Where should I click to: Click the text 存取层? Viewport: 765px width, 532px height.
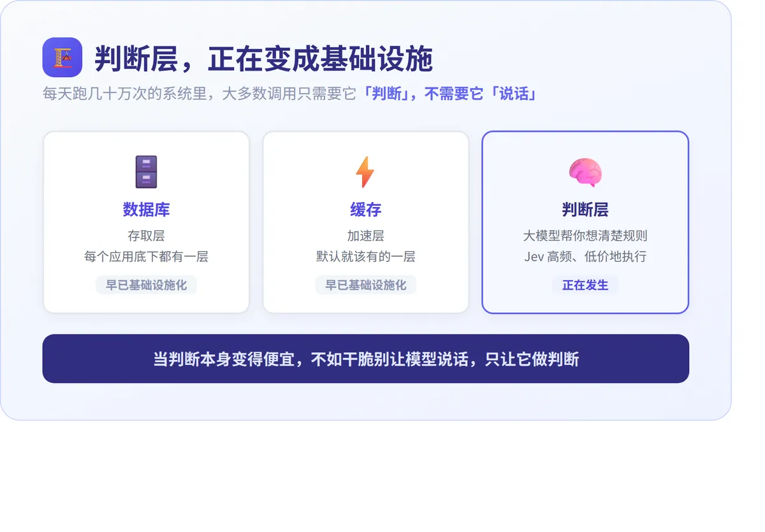[146, 236]
